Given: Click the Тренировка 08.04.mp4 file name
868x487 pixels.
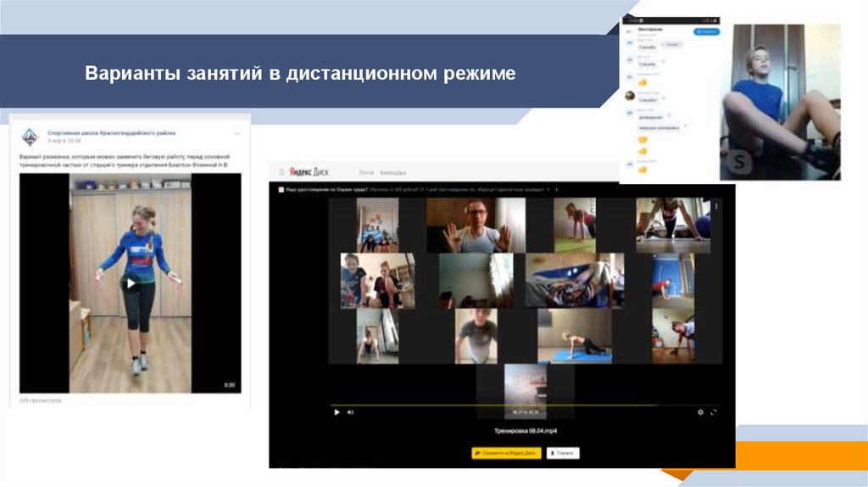Looking at the screenshot, I should point(526,430).
